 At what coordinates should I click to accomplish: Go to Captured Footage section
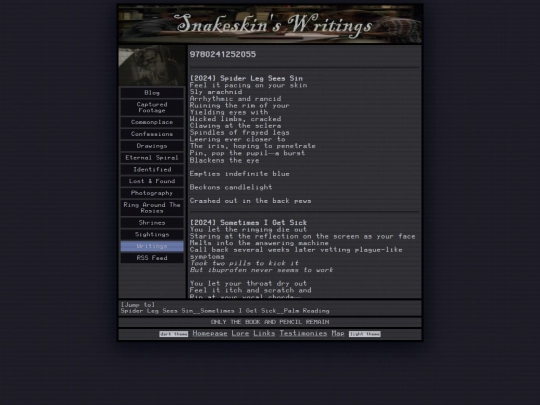tap(152, 107)
